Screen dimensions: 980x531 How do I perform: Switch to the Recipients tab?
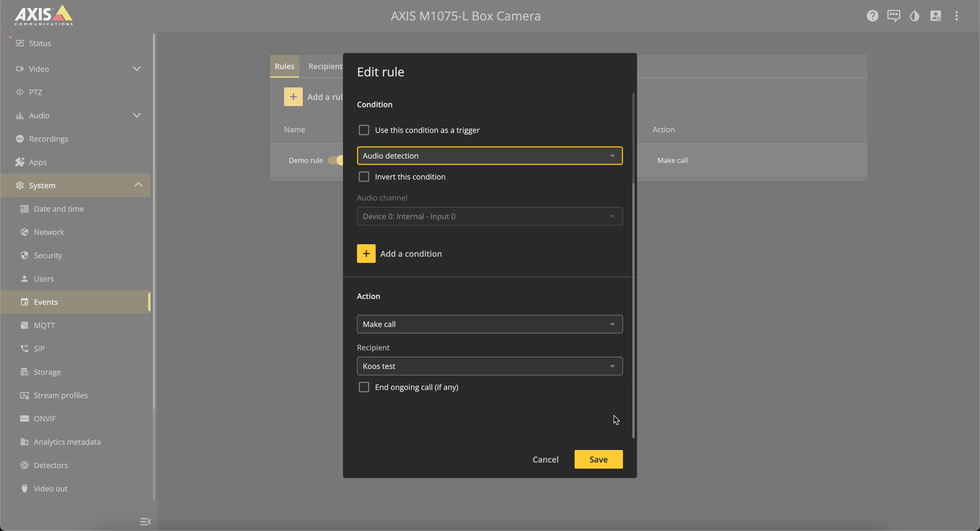pos(326,66)
